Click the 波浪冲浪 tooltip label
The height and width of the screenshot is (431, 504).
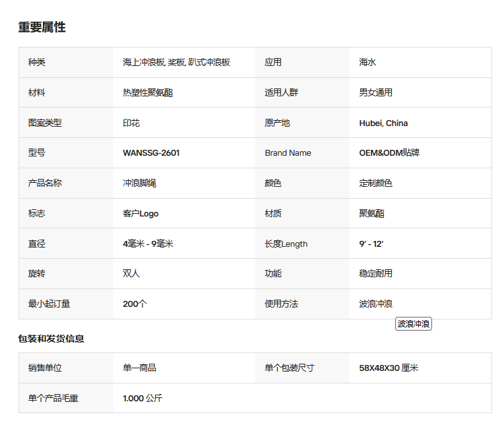pyautogui.click(x=414, y=324)
